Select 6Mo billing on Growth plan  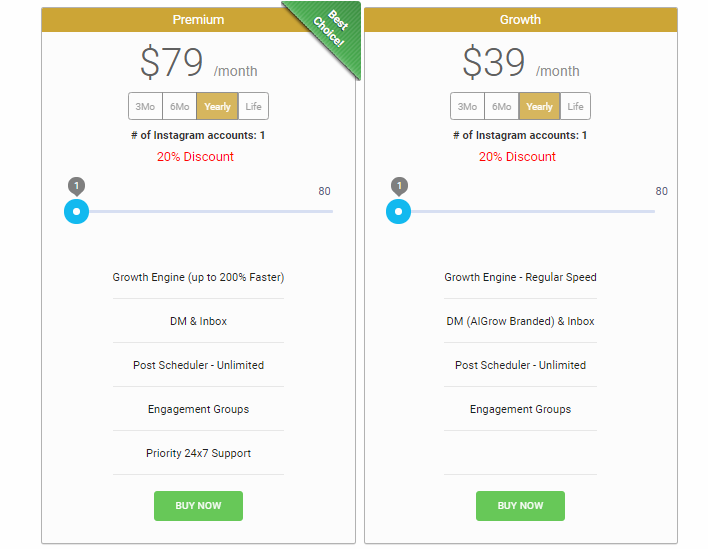(x=502, y=107)
